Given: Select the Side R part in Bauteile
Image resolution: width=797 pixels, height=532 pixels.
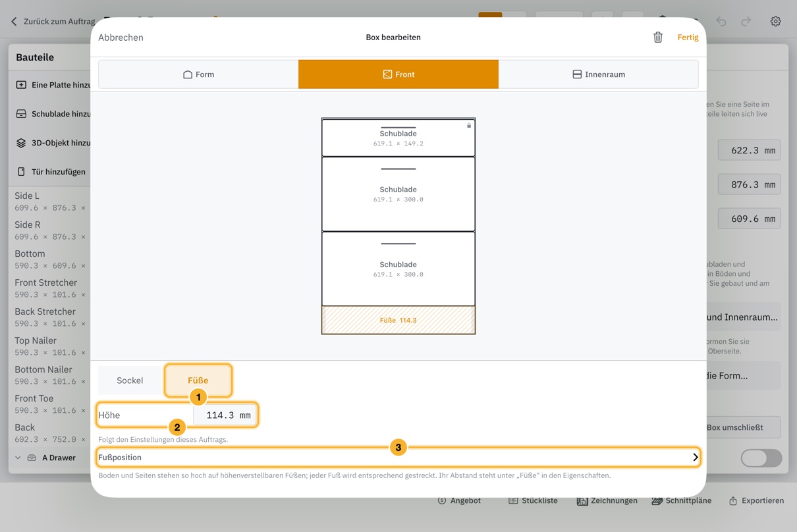Looking at the screenshot, I should coord(50,230).
